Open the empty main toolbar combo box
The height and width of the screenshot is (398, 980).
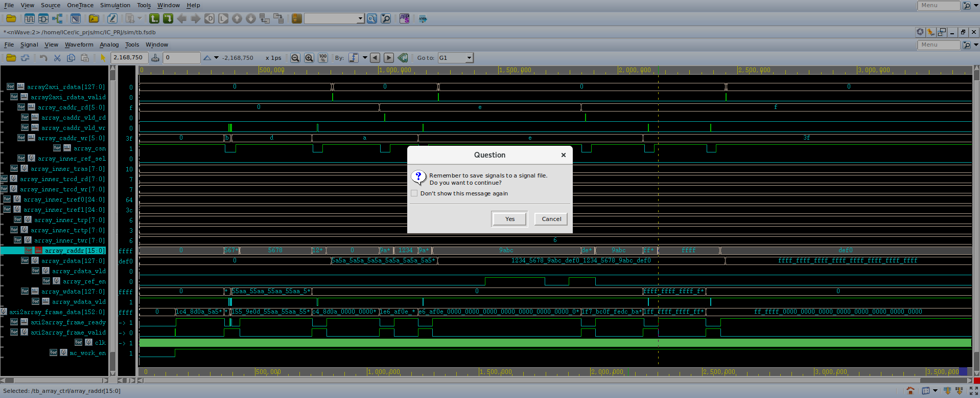click(x=334, y=19)
